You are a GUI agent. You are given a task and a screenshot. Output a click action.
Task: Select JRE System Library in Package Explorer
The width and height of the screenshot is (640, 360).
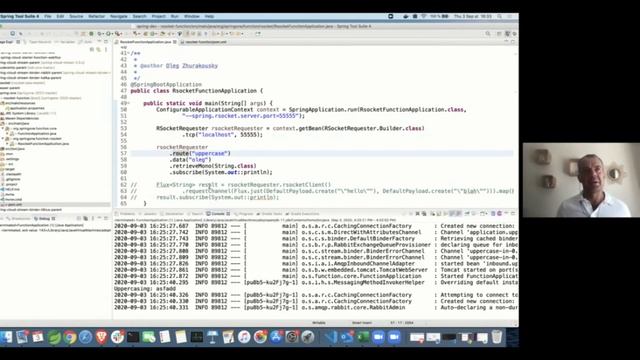[x=31, y=113]
